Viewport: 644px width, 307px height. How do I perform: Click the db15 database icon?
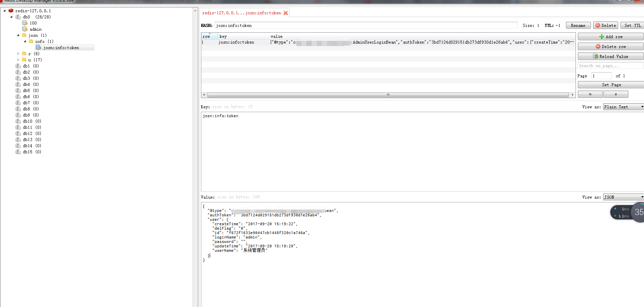(x=18, y=152)
